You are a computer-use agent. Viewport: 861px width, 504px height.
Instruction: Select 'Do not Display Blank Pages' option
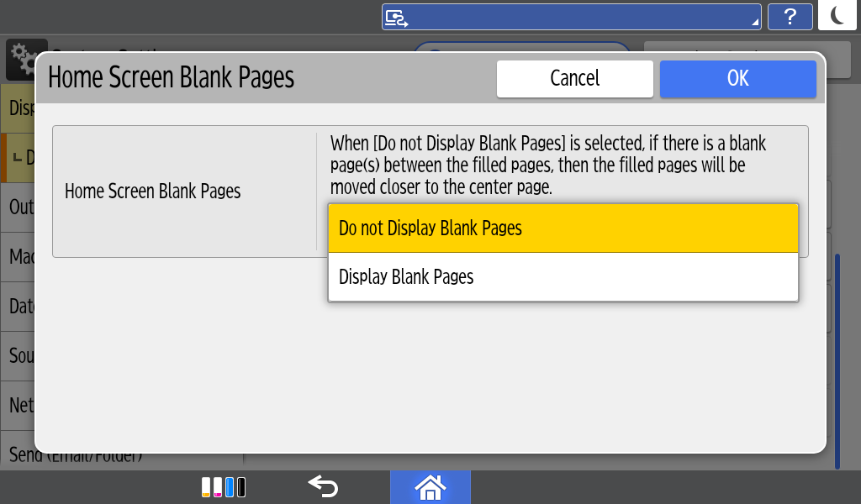click(563, 228)
